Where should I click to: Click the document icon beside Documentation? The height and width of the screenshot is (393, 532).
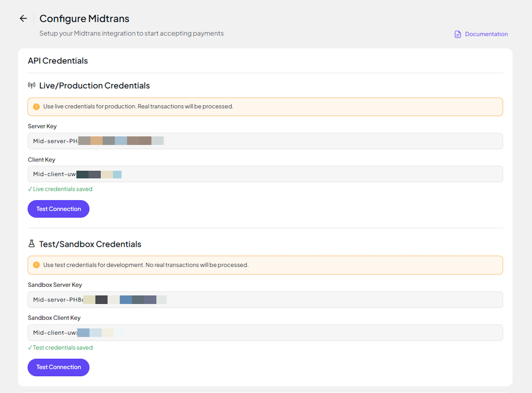coord(457,34)
